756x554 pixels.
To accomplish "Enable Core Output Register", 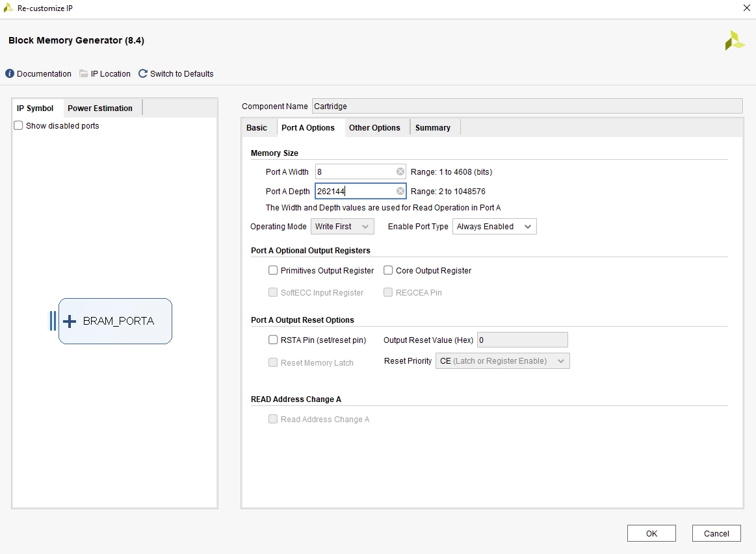I will coord(388,270).
